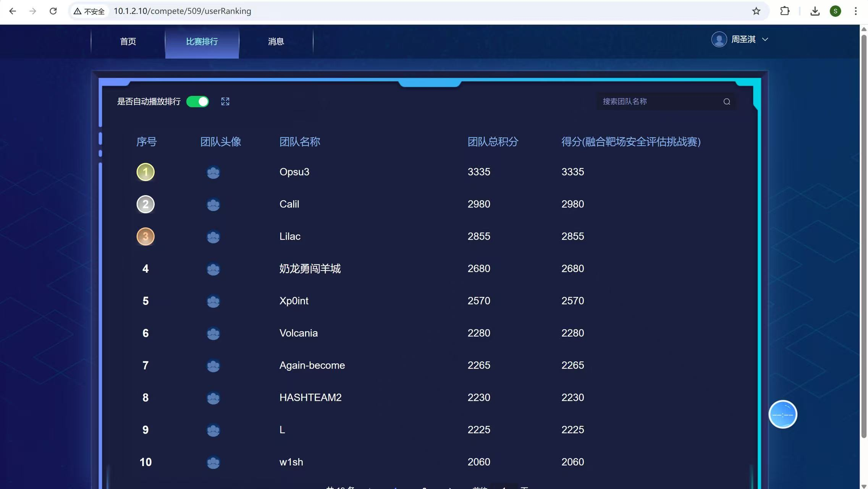
Task: Open the browser extensions icon
Action: click(784, 11)
